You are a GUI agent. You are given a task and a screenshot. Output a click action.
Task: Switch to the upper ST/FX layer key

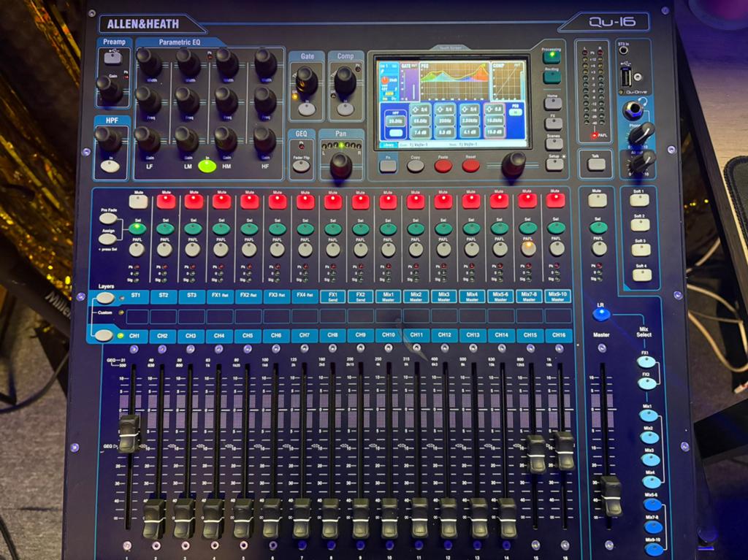pos(105,298)
